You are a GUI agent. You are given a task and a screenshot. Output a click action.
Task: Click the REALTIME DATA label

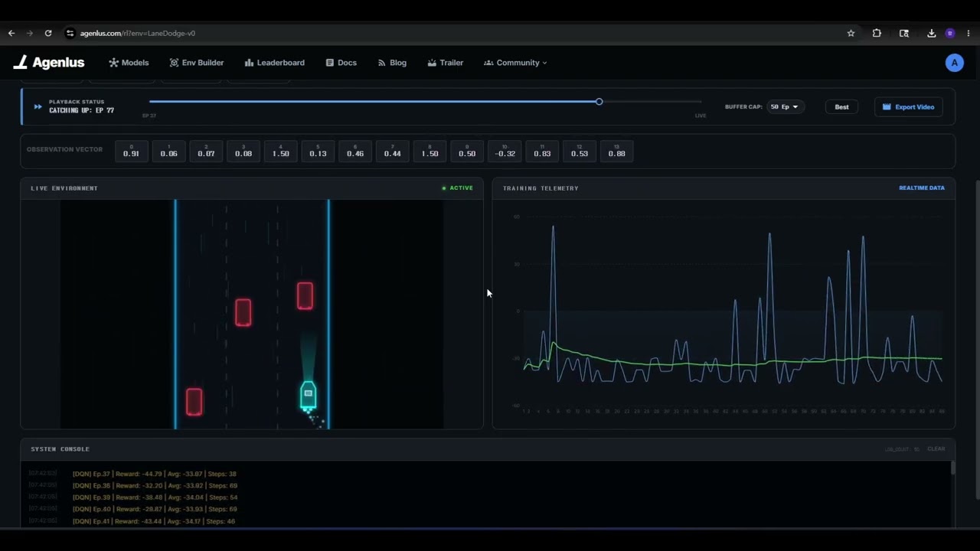click(x=922, y=188)
